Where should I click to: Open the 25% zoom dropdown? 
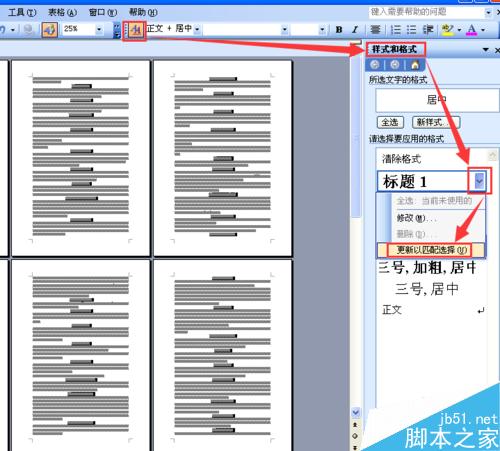(99, 30)
